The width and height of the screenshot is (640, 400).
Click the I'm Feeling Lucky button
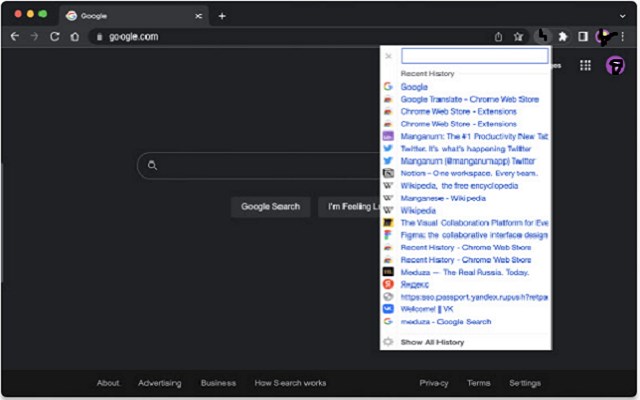pos(349,207)
